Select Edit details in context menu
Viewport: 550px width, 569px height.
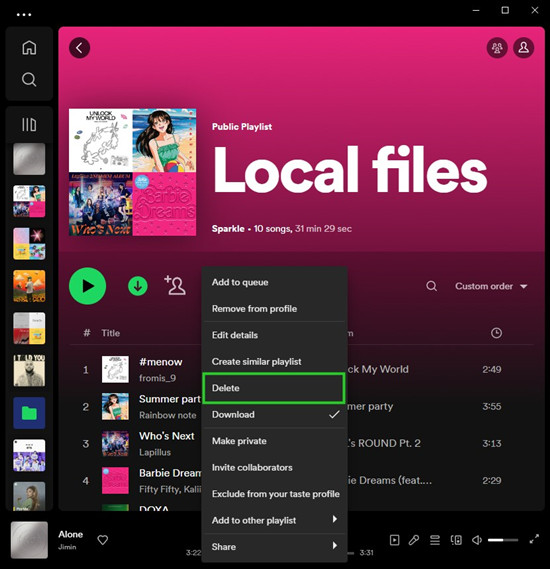[275, 335]
